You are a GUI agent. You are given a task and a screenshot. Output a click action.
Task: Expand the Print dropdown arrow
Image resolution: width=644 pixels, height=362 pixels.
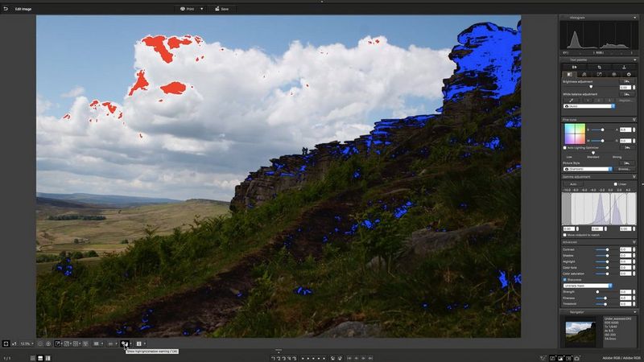click(202, 9)
